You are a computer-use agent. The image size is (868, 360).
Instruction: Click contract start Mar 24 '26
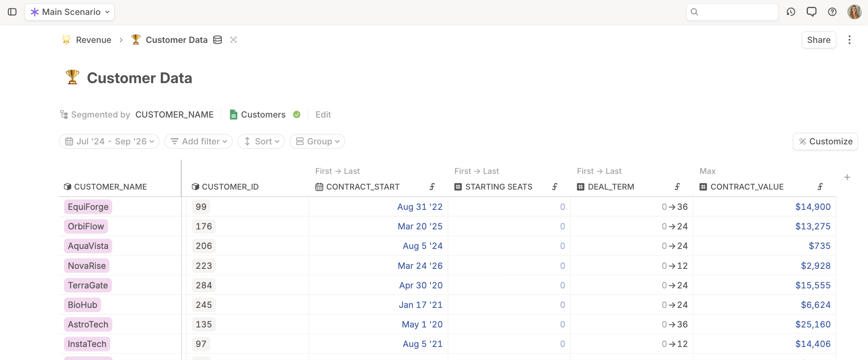[420, 266]
